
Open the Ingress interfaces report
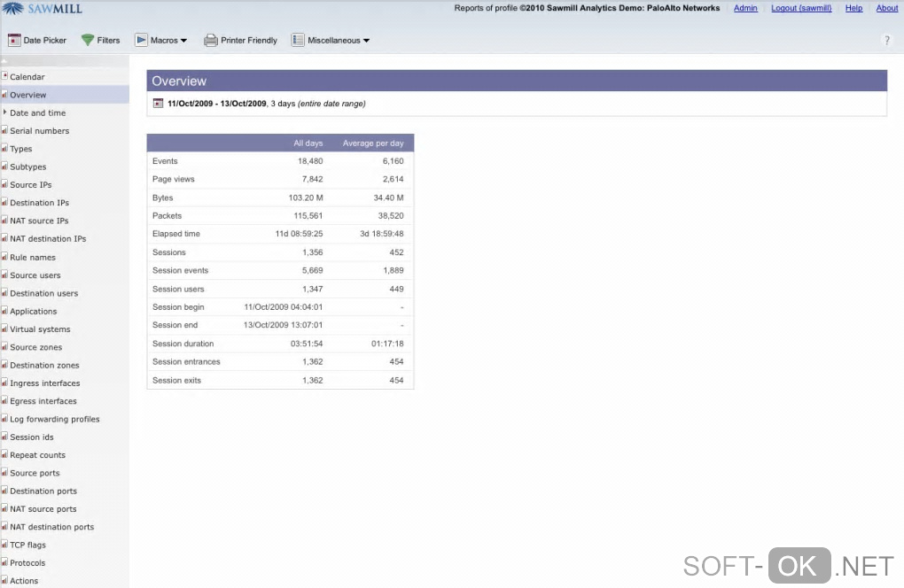[45, 383]
